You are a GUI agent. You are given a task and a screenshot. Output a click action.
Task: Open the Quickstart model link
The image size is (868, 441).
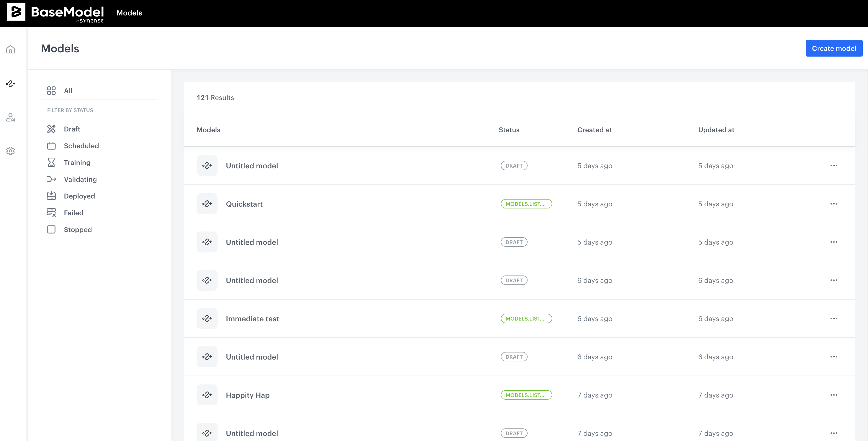(244, 204)
